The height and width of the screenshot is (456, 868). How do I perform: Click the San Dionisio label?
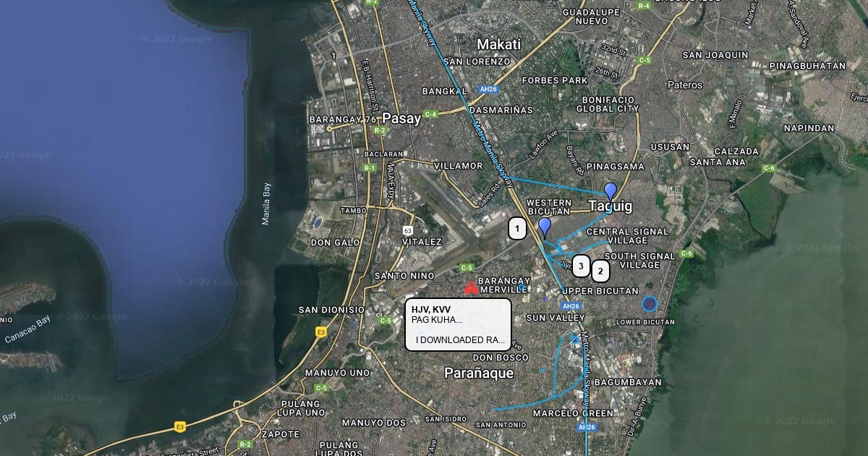(332, 310)
